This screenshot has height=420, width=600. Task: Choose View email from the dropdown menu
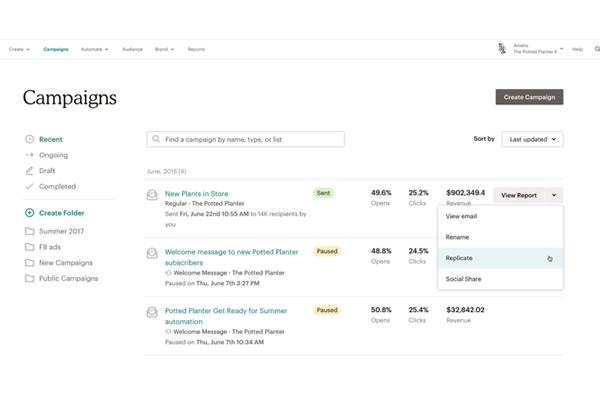click(x=501, y=216)
